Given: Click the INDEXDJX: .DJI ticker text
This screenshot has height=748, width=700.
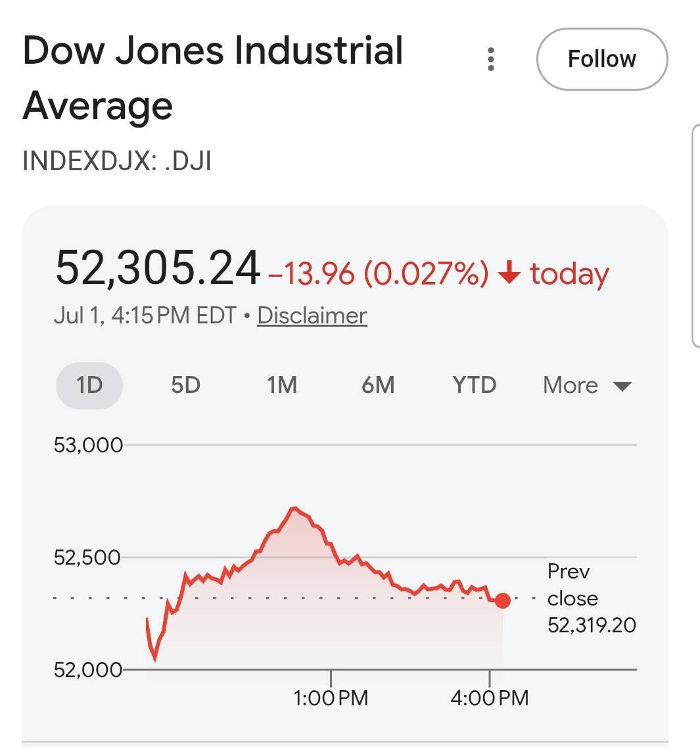Looking at the screenshot, I should tap(117, 161).
